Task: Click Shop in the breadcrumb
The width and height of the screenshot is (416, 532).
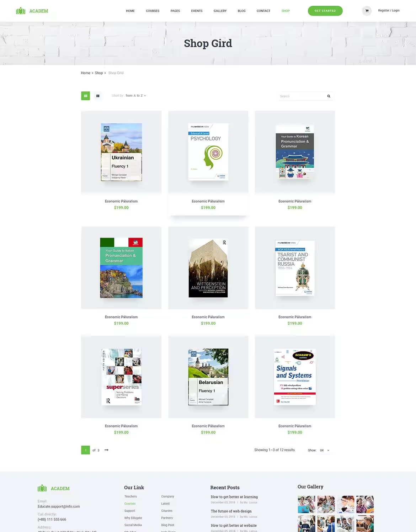Action: pyautogui.click(x=98, y=73)
